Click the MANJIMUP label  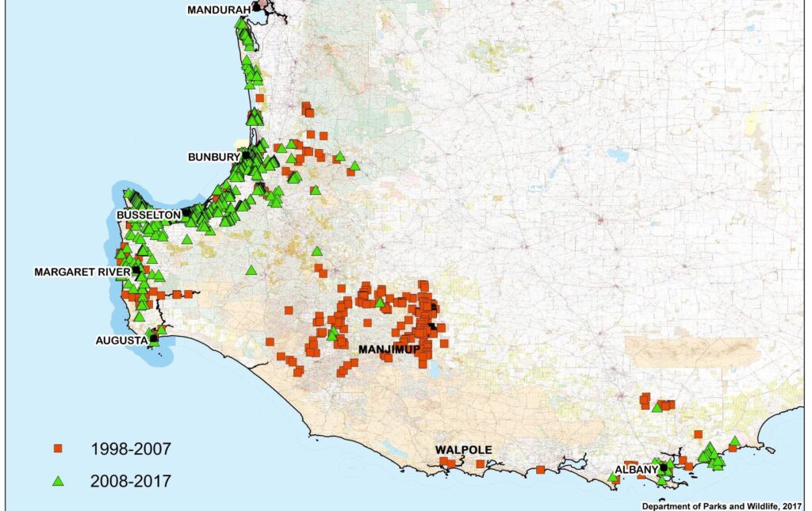pyautogui.click(x=387, y=349)
